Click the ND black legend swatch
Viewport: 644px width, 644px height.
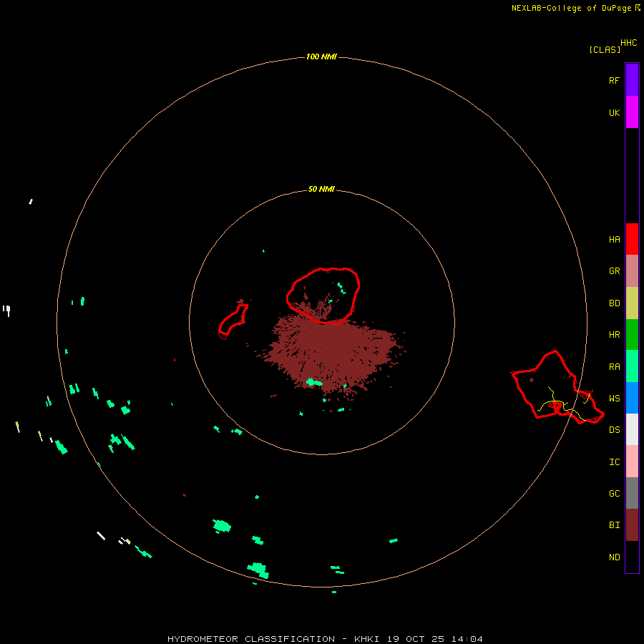[x=632, y=557]
